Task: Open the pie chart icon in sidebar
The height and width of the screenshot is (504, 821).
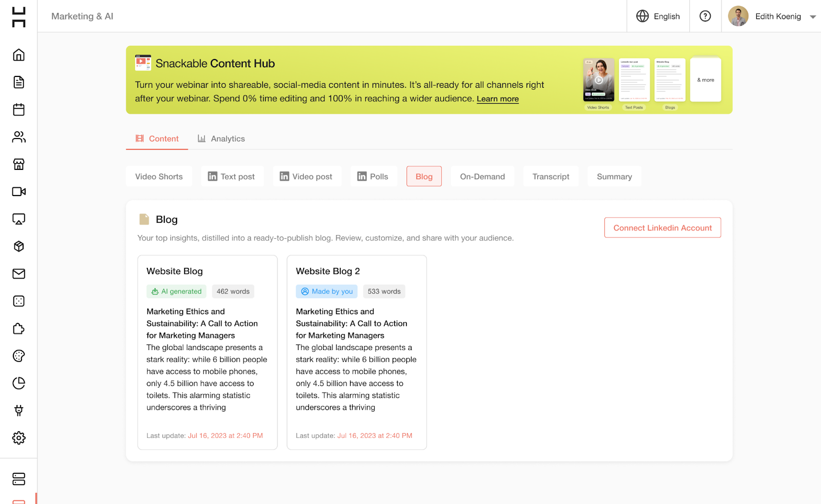Action: click(x=18, y=383)
